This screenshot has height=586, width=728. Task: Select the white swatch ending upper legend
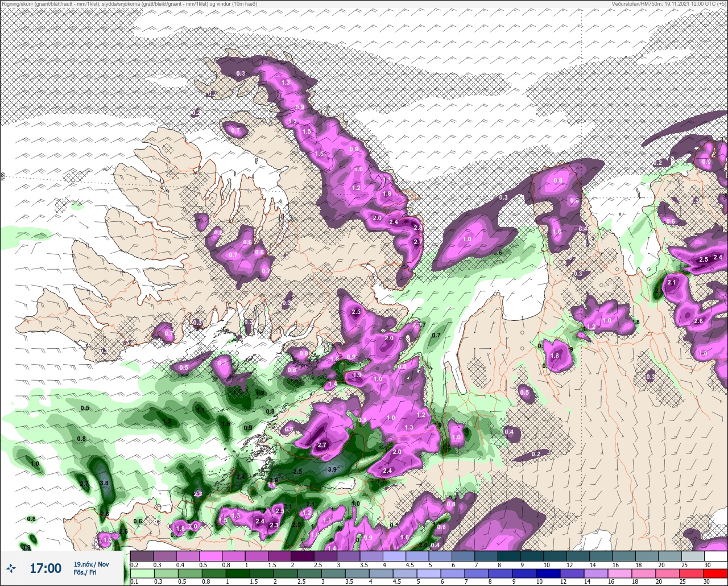click(x=715, y=556)
